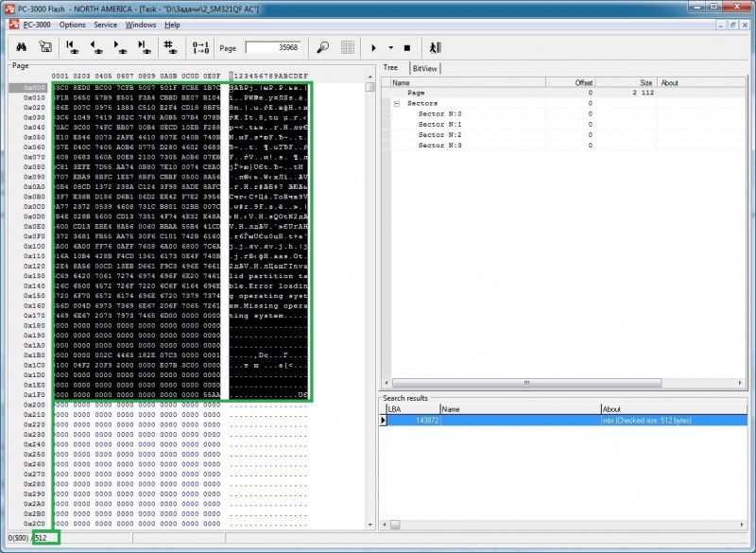Image resolution: width=756 pixels, height=553 pixels.
Task: Click the PC-3000 app icon in menu bar
Action: coord(14,25)
